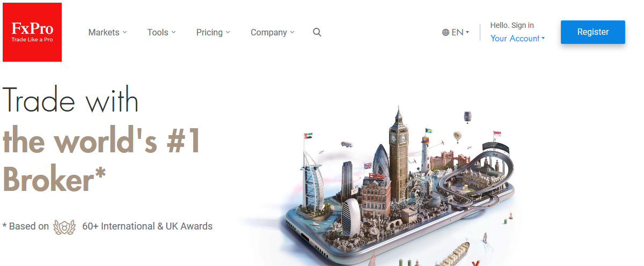644x266 pixels.
Task: Click the Hello. Sign in text
Action: pyautogui.click(x=512, y=25)
